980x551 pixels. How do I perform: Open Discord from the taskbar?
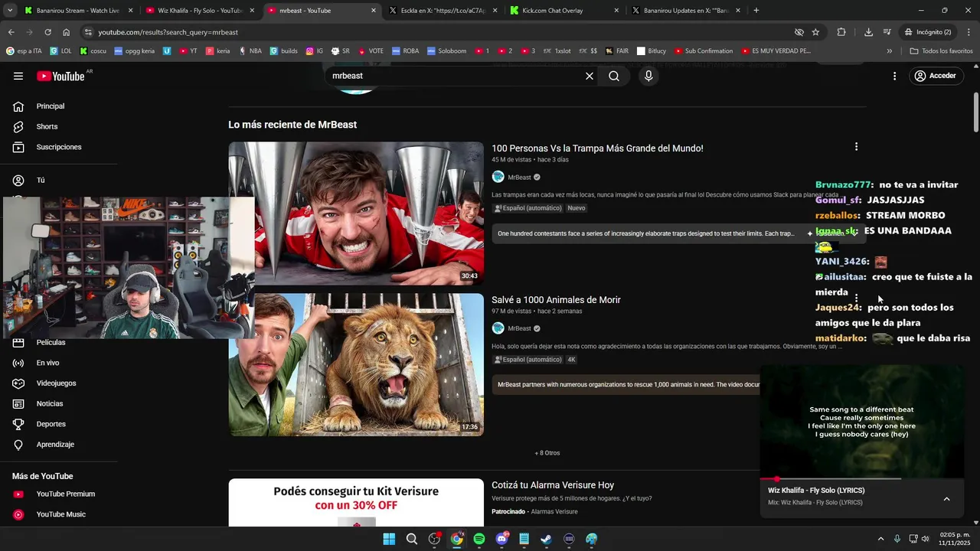click(501, 540)
